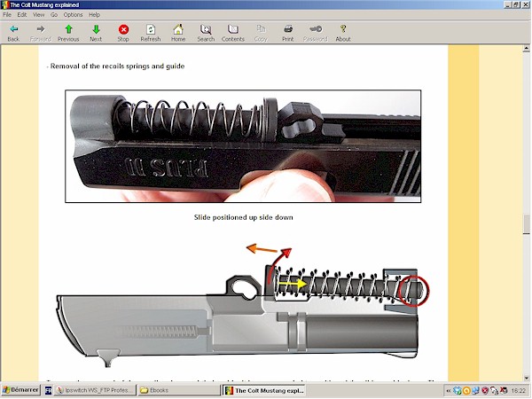The width and height of the screenshot is (532, 399).
Task: Click the window title bar app icon
Action: click(4, 4)
